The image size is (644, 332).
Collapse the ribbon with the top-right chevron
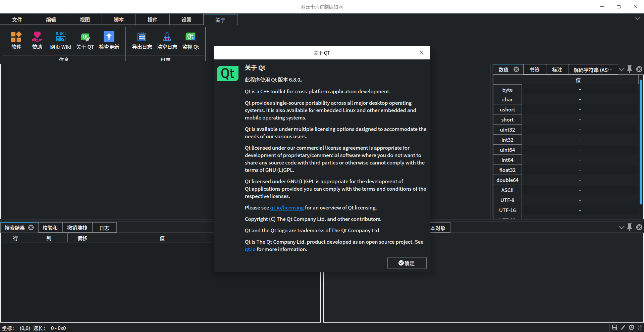coord(637,19)
